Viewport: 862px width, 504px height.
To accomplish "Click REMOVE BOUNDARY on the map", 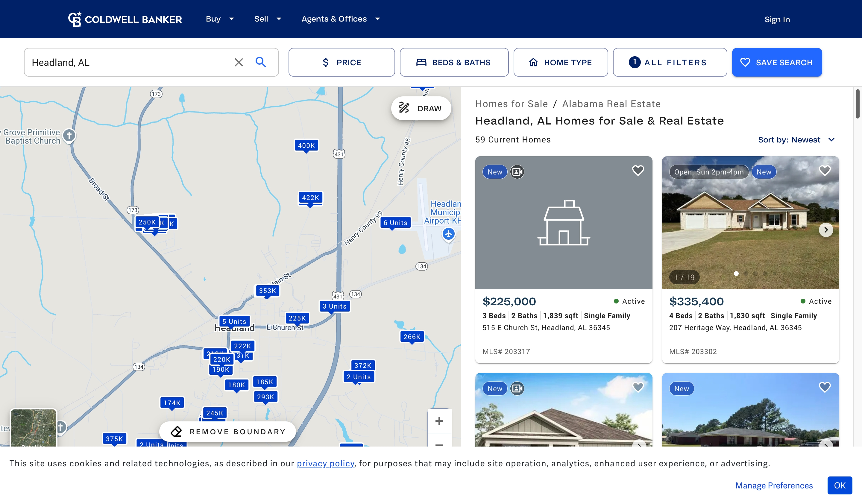I will [x=227, y=432].
